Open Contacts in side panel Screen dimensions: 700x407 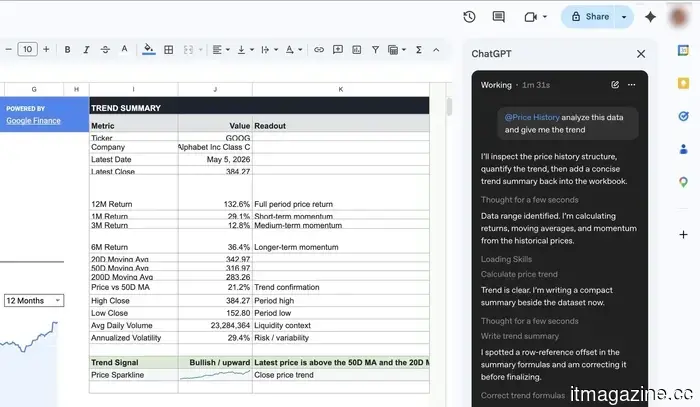click(683, 149)
